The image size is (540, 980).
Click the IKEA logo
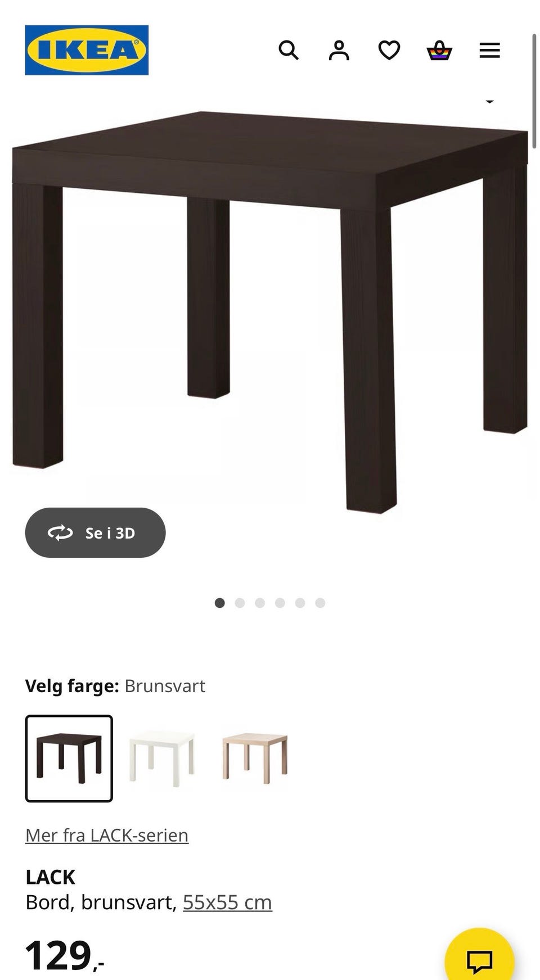[x=87, y=50]
